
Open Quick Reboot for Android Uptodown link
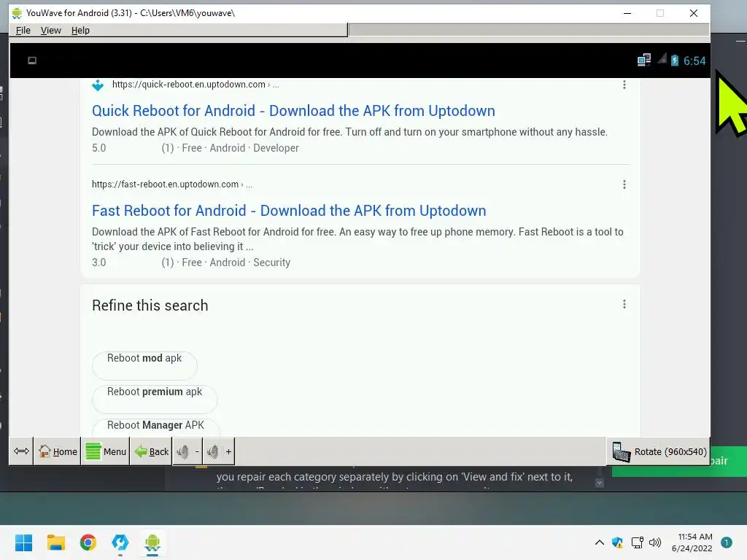pyautogui.click(x=293, y=111)
